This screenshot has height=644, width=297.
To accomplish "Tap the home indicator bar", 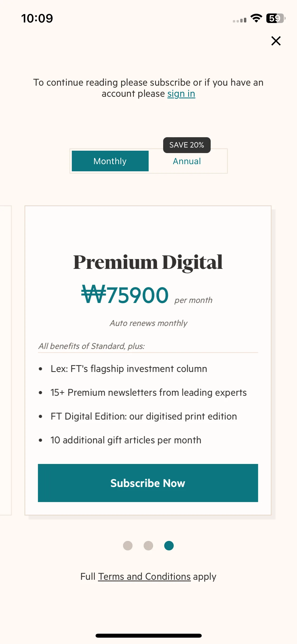I will click(149, 636).
